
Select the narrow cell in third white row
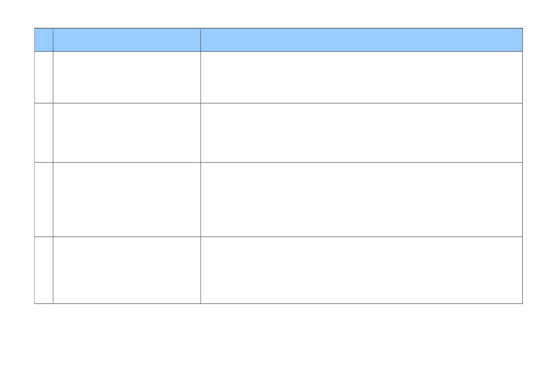pyautogui.click(x=44, y=200)
